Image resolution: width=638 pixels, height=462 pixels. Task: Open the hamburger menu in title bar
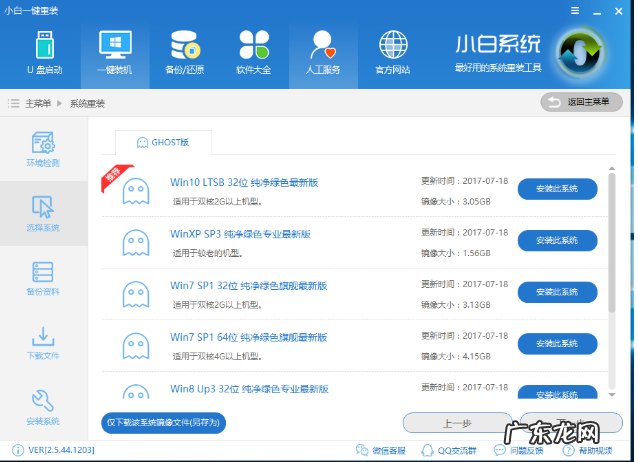[x=575, y=11]
